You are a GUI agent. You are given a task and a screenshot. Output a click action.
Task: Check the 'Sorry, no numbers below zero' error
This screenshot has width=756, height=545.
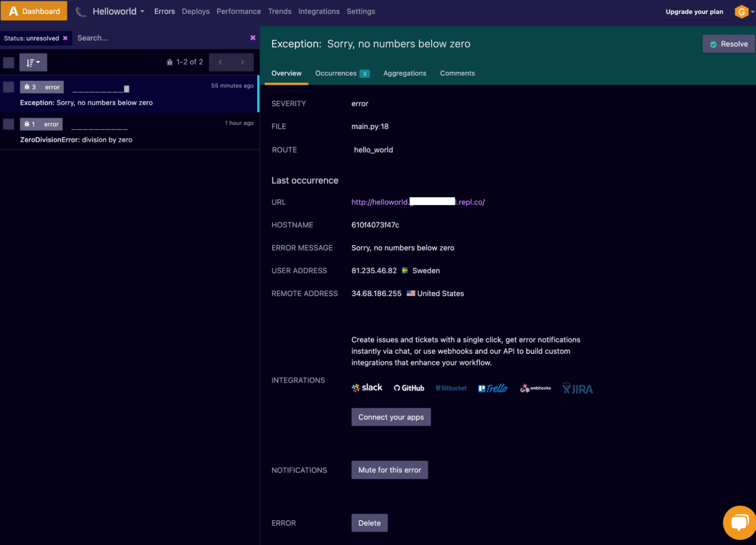point(8,87)
